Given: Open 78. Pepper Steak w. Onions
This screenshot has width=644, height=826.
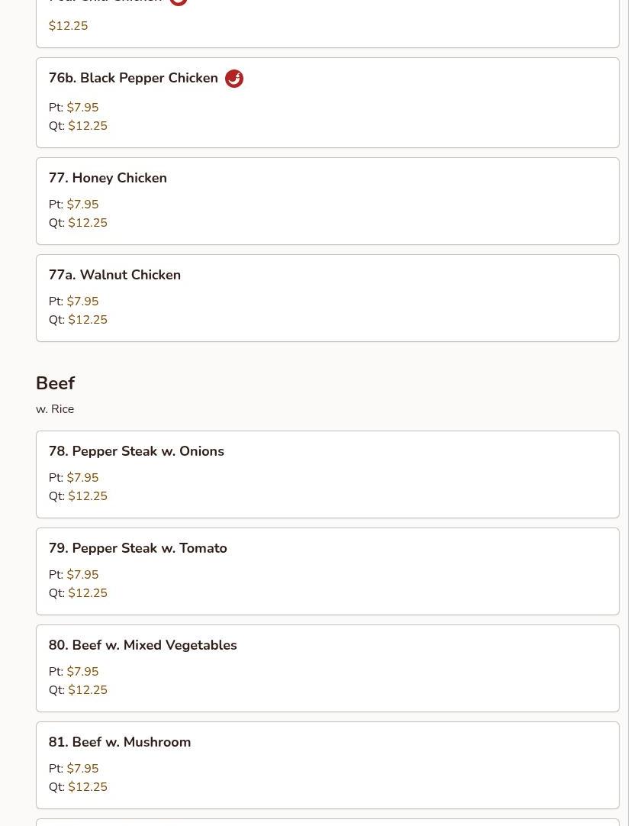Looking at the screenshot, I should coord(137,451).
